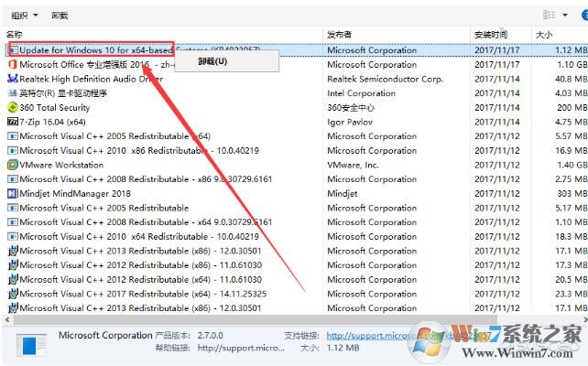This screenshot has width=588, height=366.
Task: Click the Visual C++ 2010 x64 icon
Action: (x=13, y=237)
